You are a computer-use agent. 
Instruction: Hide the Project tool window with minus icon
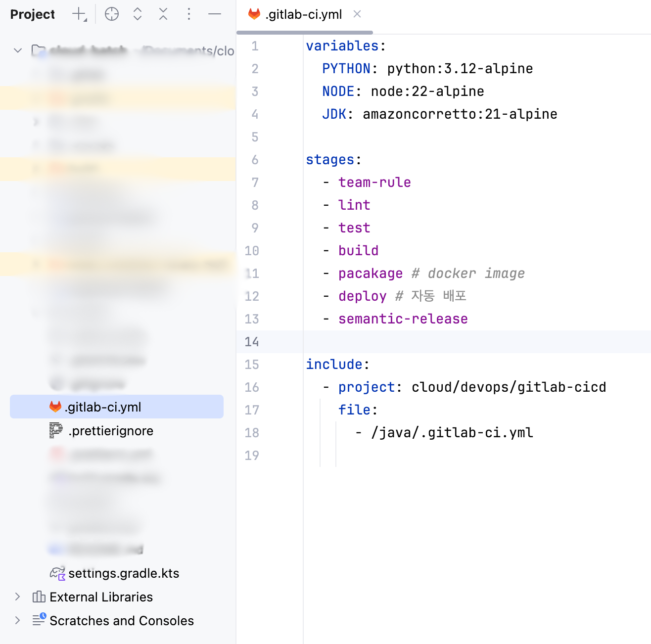[x=215, y=14]
